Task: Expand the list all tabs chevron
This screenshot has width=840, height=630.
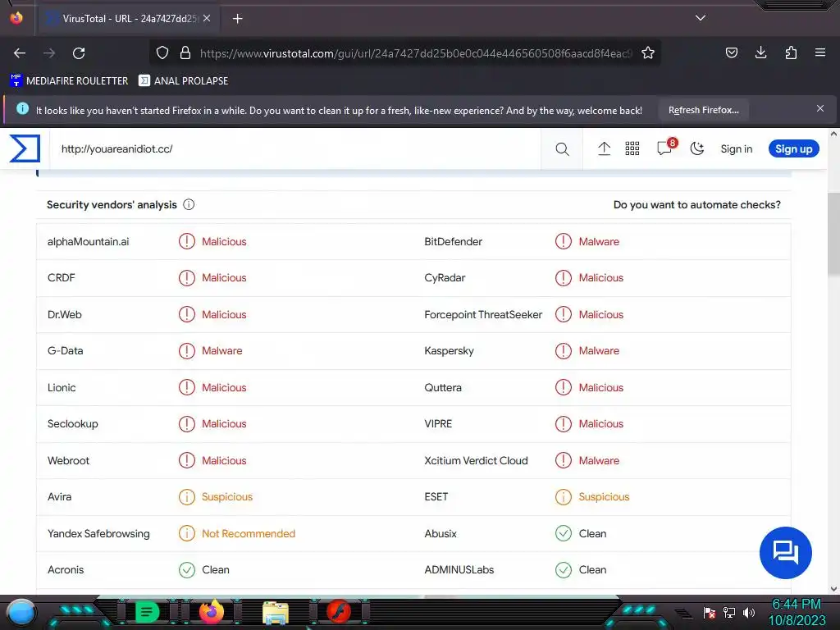Action: [x=701, y=18]
